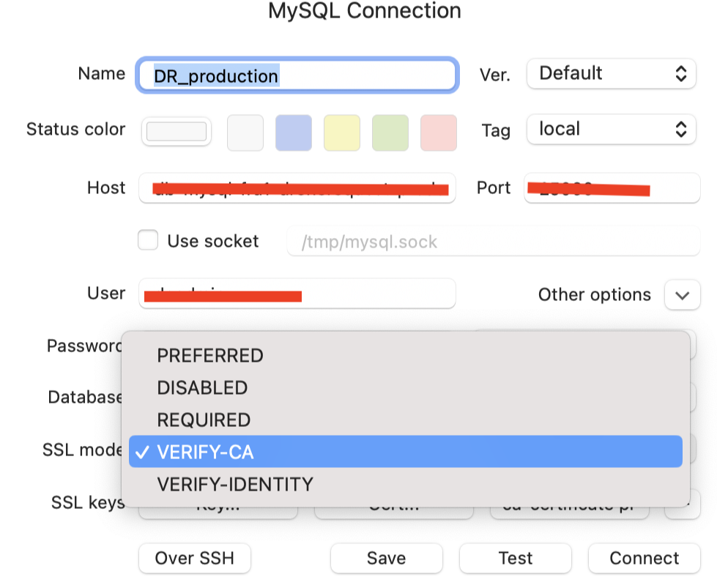This screenshot has width=728, height=577.
Task: Open the Over SSH settings
Action: (194, 558)
